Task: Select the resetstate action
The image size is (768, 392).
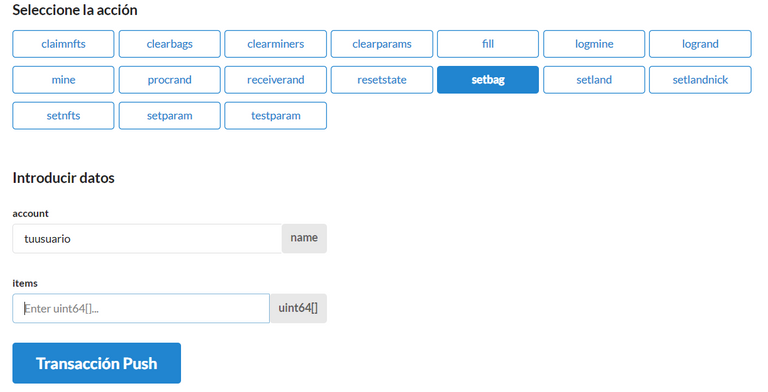Action: [x=382, y=80]
